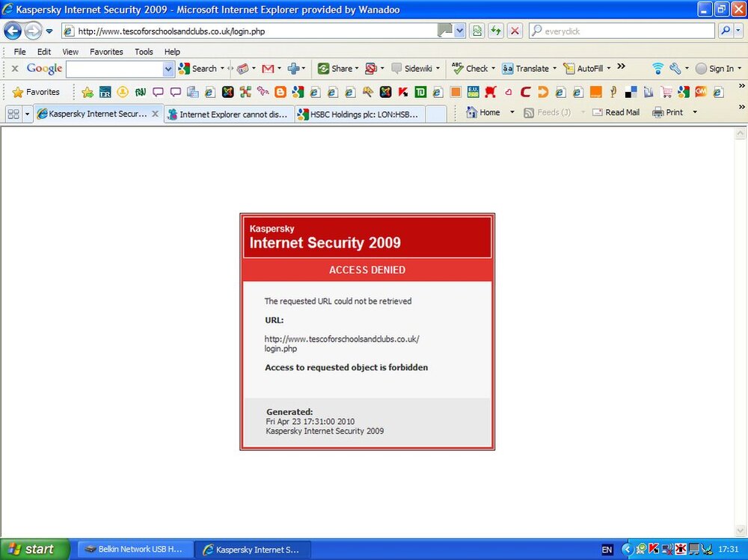Show hidden tray icons arrow
This screenshot has height=560, width=748.
(x=628, y=550)
